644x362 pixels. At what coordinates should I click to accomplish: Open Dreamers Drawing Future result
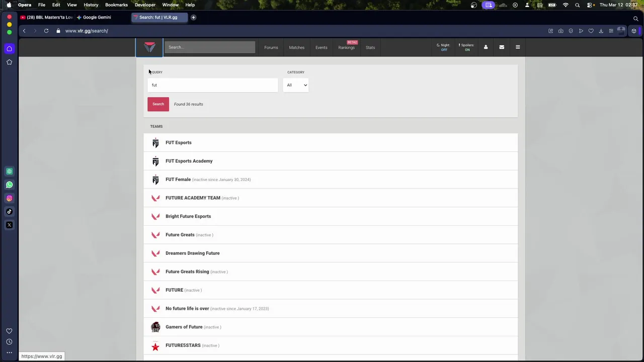(331, 253)
